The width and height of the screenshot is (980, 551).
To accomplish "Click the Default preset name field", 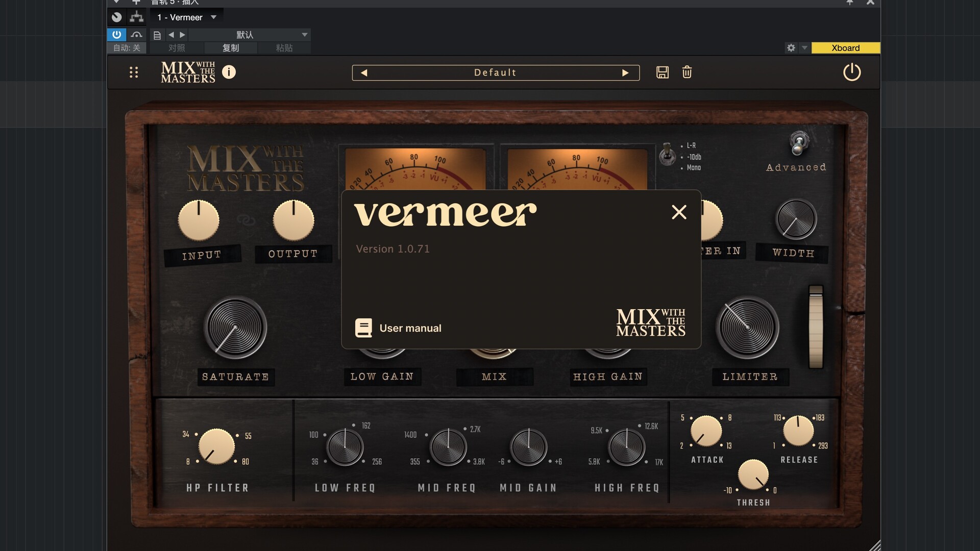I will coord(495,73).
